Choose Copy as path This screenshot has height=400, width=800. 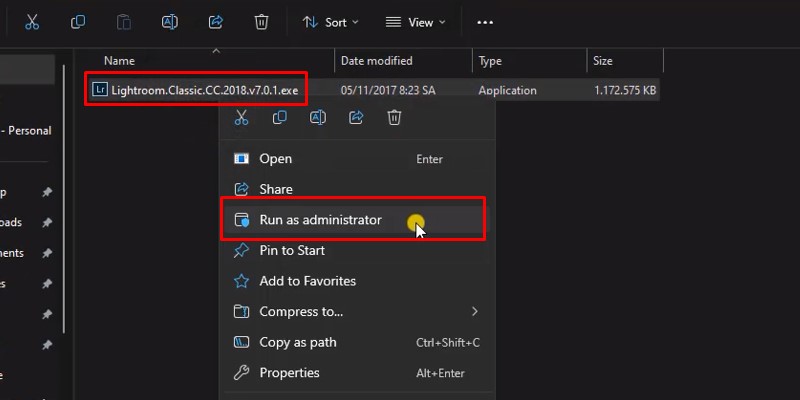pos(357,342)
